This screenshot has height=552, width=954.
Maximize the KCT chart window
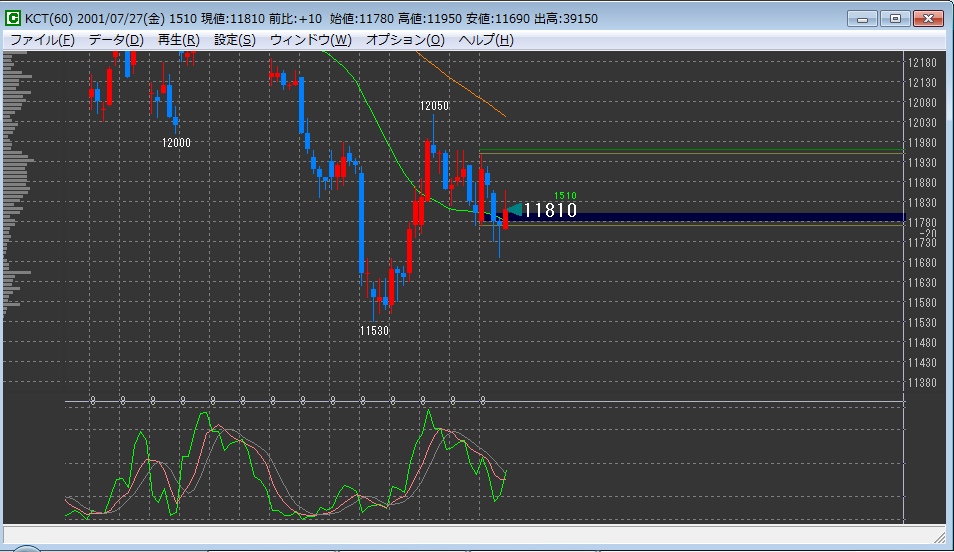click(895, 18)
